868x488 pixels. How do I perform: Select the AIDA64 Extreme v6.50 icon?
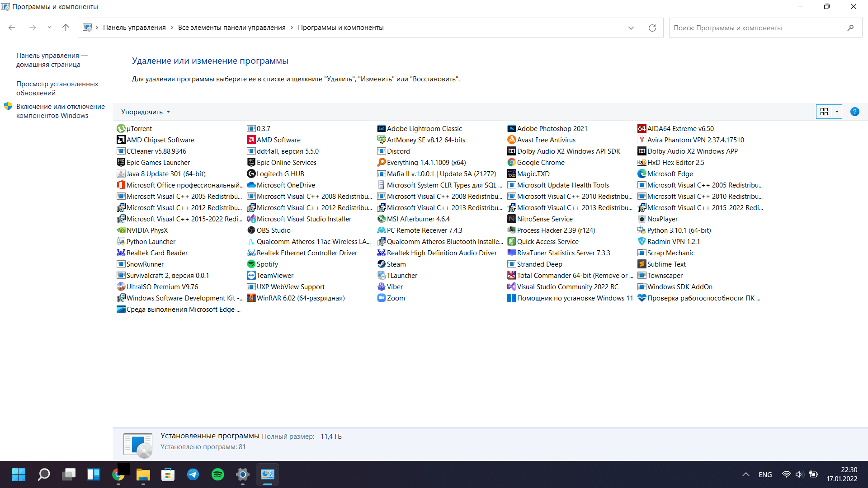pyautogui.click(x=642, y=129)
